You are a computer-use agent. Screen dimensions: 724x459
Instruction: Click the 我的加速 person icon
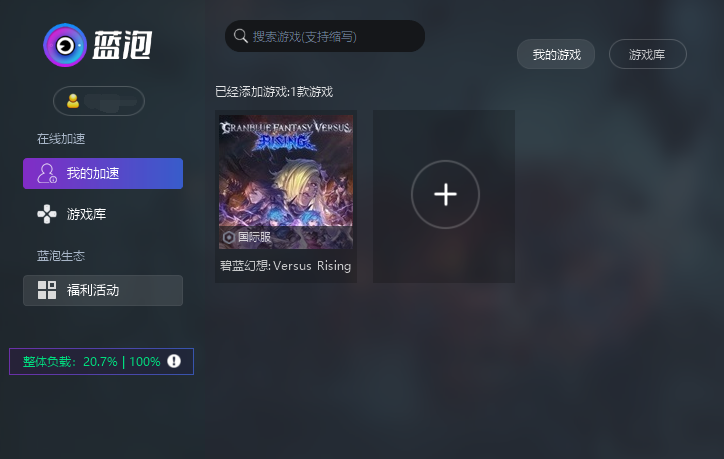click(47, 173)
